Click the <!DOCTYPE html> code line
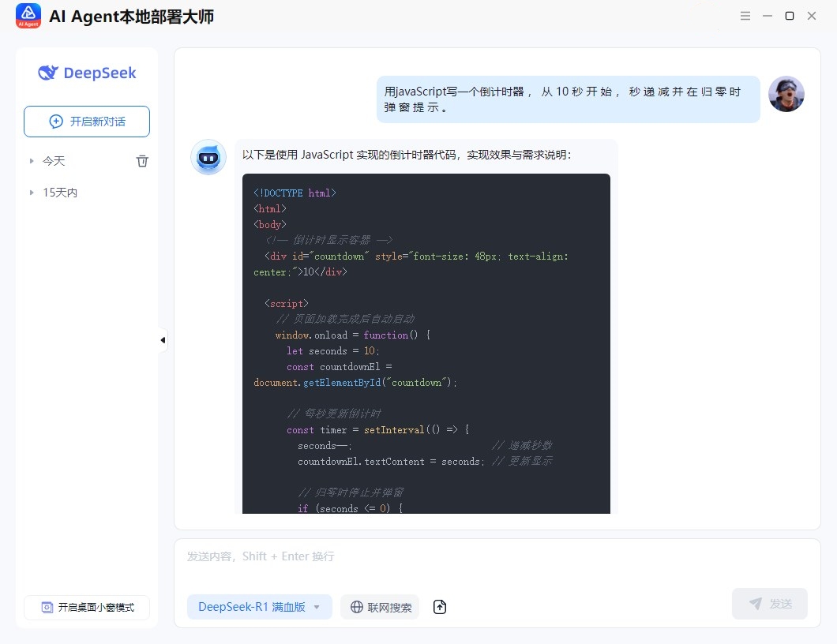The height and width of the screenshot is (644, 837). (295, 193)
